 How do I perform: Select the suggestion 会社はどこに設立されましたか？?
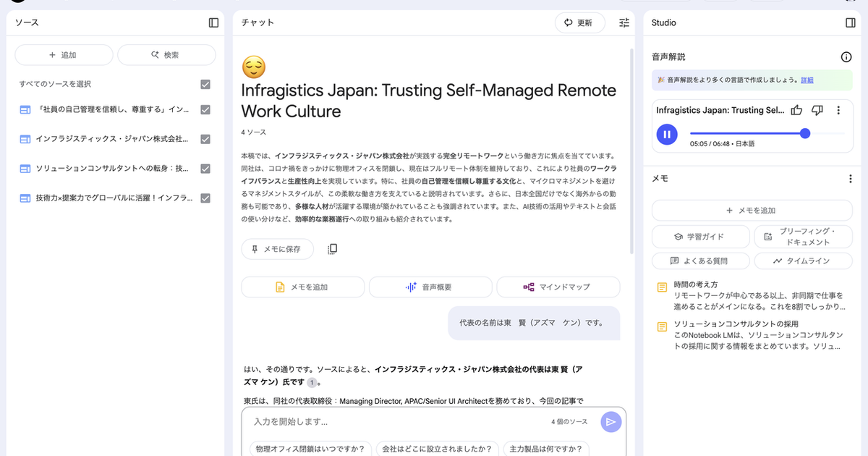(x=437, y=448)
